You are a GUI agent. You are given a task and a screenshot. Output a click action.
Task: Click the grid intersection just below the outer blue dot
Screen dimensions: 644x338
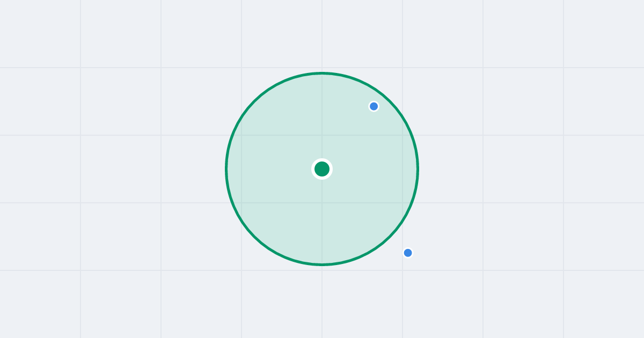[x=402, y=270]
